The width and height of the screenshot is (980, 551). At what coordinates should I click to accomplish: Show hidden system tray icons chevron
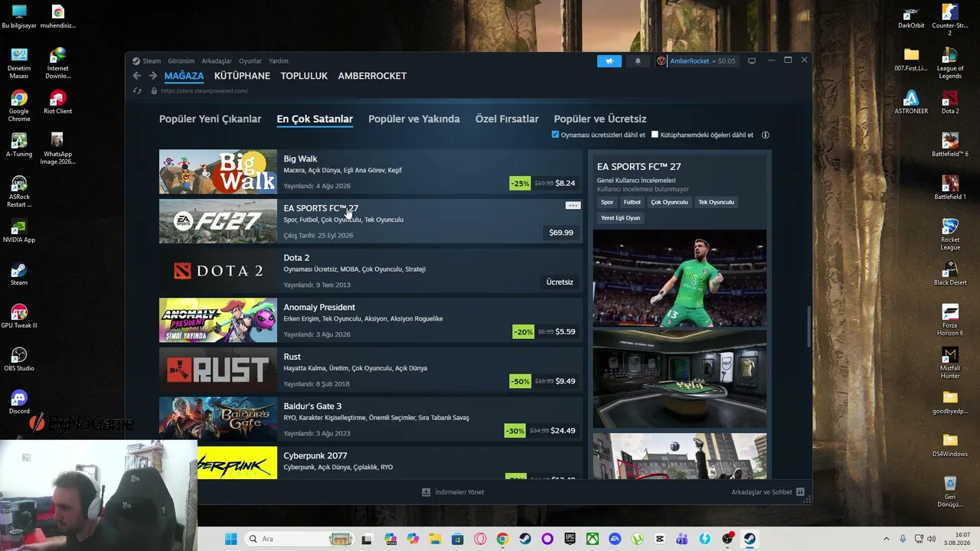tap(887, 540)
